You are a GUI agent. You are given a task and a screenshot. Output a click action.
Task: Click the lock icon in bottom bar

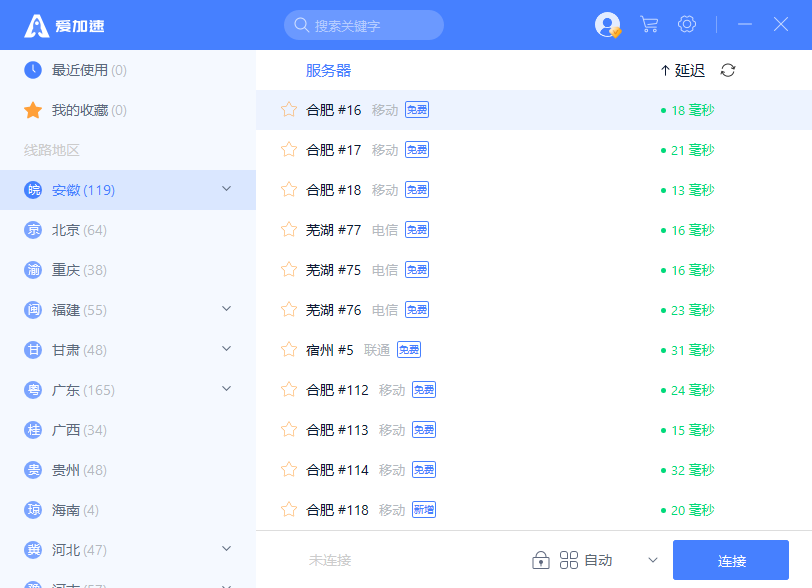click(540, 560)
